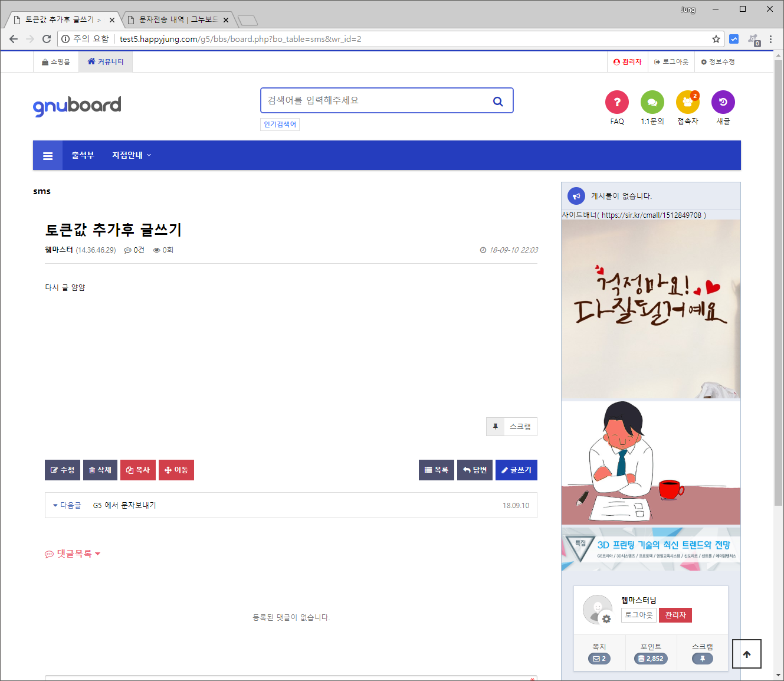Open the 새글 new posts icon

click(723, 102)
